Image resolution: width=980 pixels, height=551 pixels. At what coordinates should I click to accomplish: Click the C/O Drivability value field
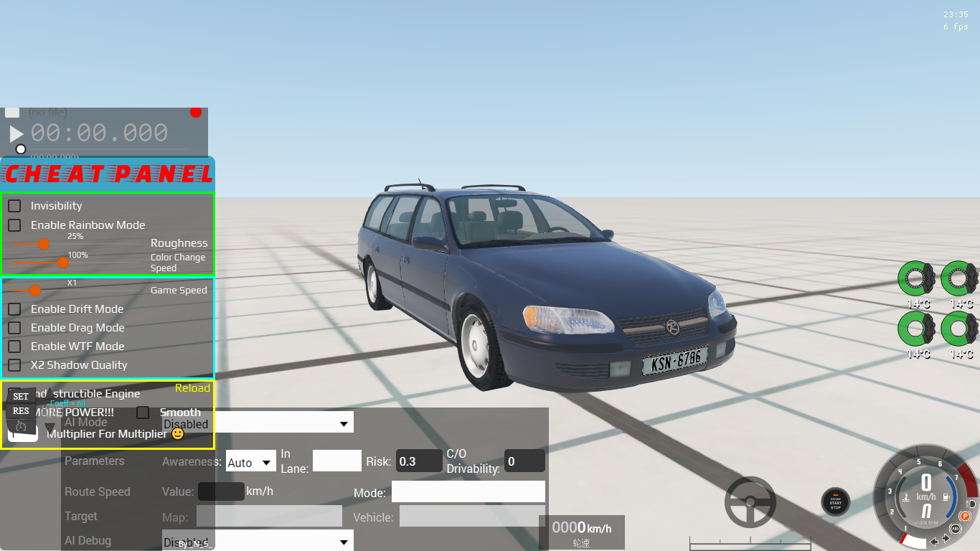pyautogui.click(x=524, y=461)
